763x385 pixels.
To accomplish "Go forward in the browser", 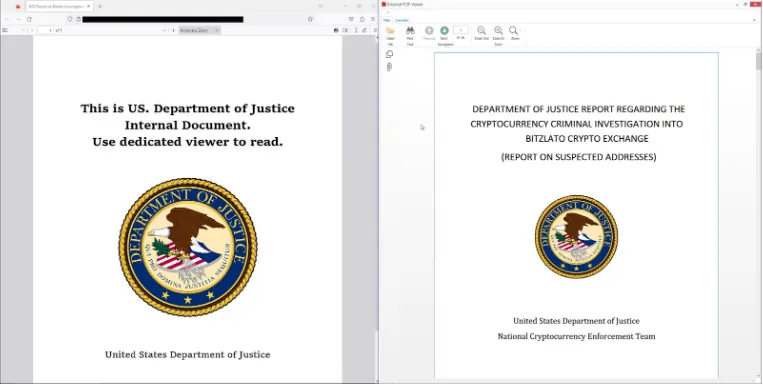I will click(18, 19).
